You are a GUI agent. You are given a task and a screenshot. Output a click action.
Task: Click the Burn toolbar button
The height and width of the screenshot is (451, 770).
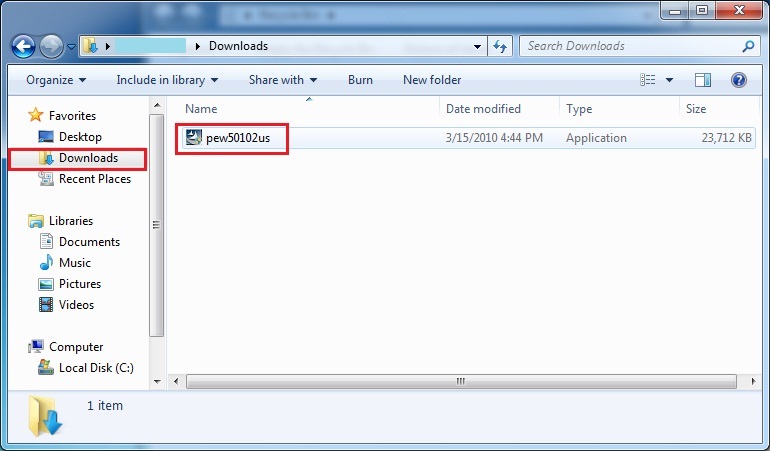click(360, 80)
